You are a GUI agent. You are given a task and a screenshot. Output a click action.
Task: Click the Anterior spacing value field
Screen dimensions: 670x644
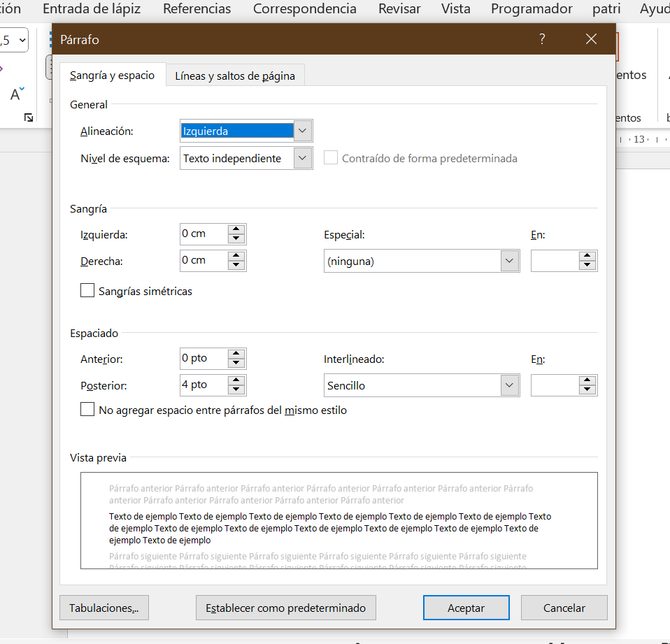[x=204, y=359]
